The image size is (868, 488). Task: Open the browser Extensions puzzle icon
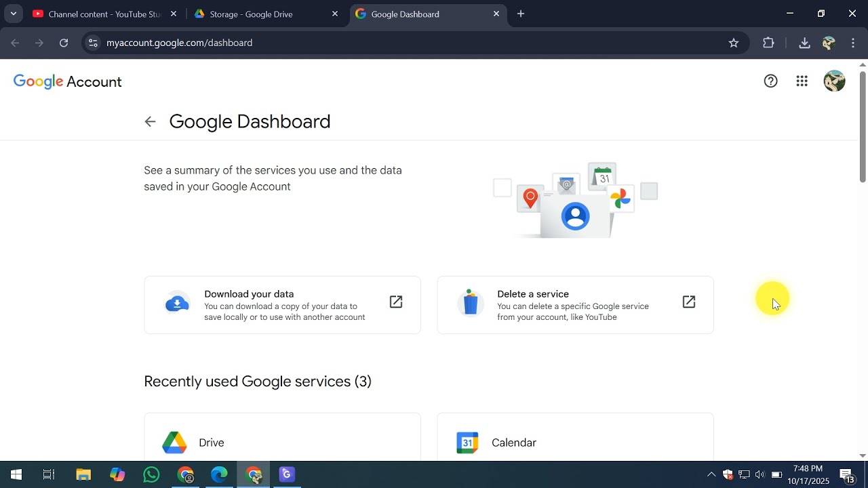pyautogui.click(x=768, y=43)
